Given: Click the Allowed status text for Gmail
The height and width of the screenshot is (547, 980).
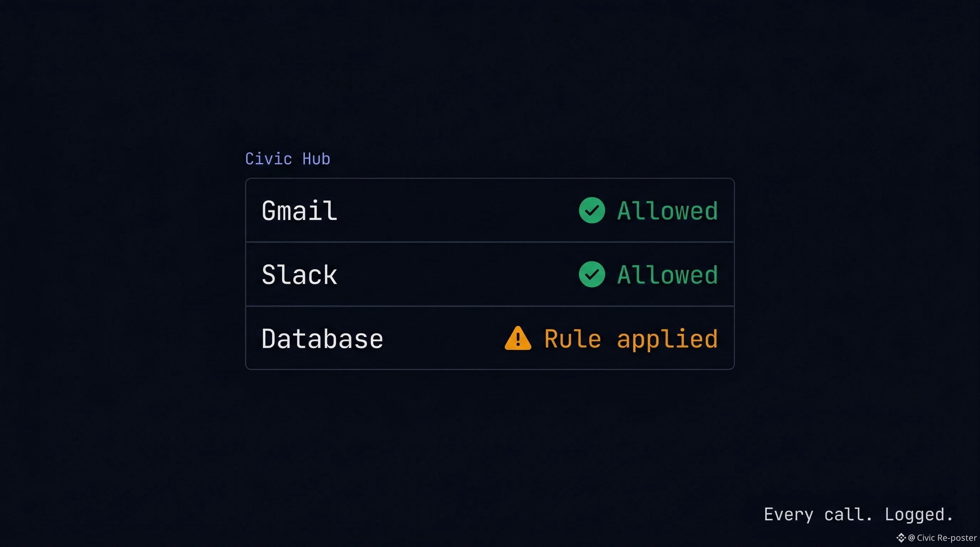Looking at the screenshot, I should click(668, 211).
